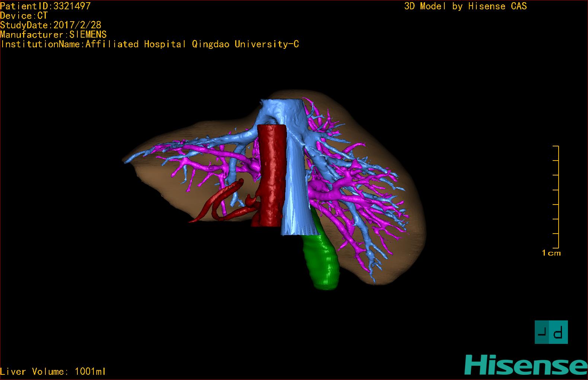Click the 1cm scale label
Image resolution: width=588 pixels, height=380 pixels.
coord(551,253)
